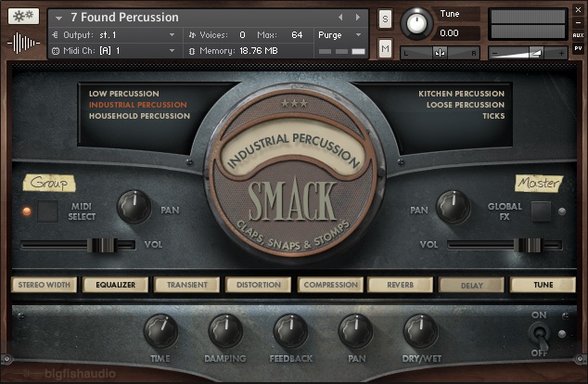
Task: Solo the instrument with S button
Action: (x=385, y=19)
